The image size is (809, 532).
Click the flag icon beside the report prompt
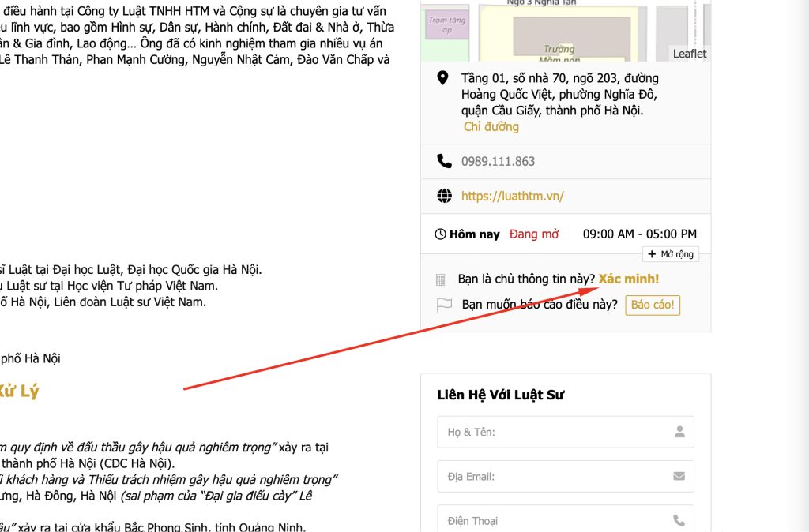(x=444, y=305)
